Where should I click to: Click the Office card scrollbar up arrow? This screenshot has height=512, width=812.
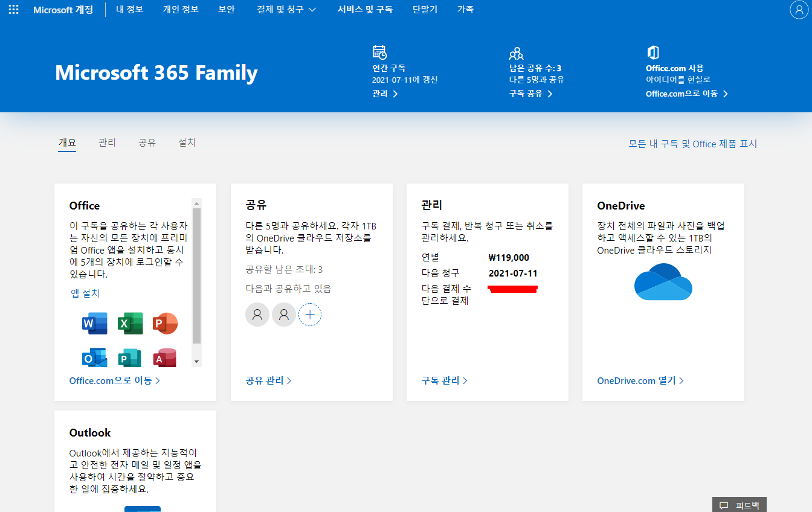(196, 203)
